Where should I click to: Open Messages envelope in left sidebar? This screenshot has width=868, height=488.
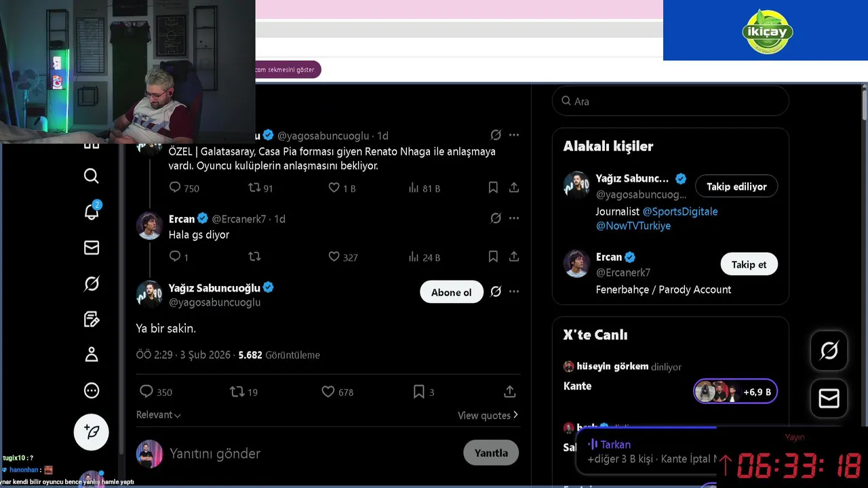pos(92,248)
